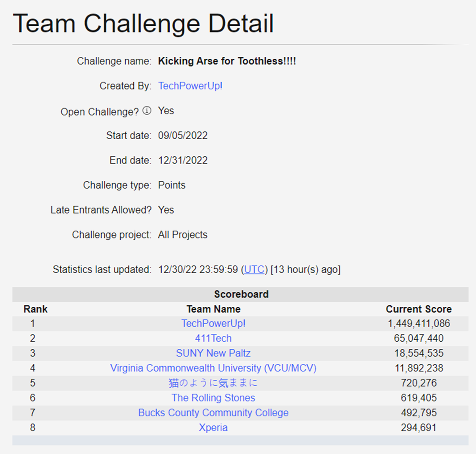Click the score 619,405
Image resolution: width=476 pixels, height=454 pixels.
point(419,398)
